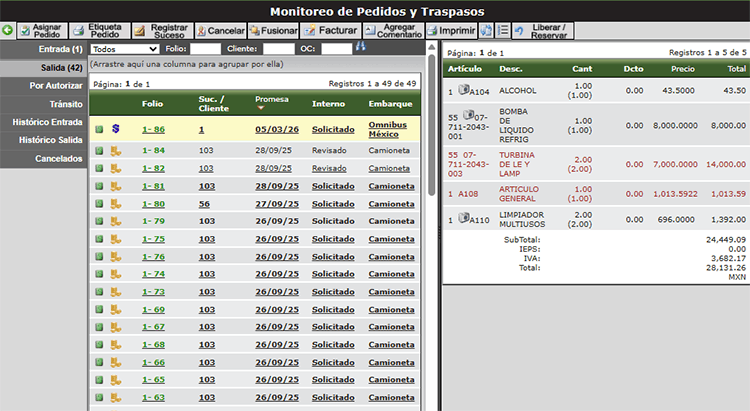Image resolution: width=750 pixels, height=411 pixels.
Task: Sort by Suc. / Cliente column header
Action: click(x=213, y=104)
